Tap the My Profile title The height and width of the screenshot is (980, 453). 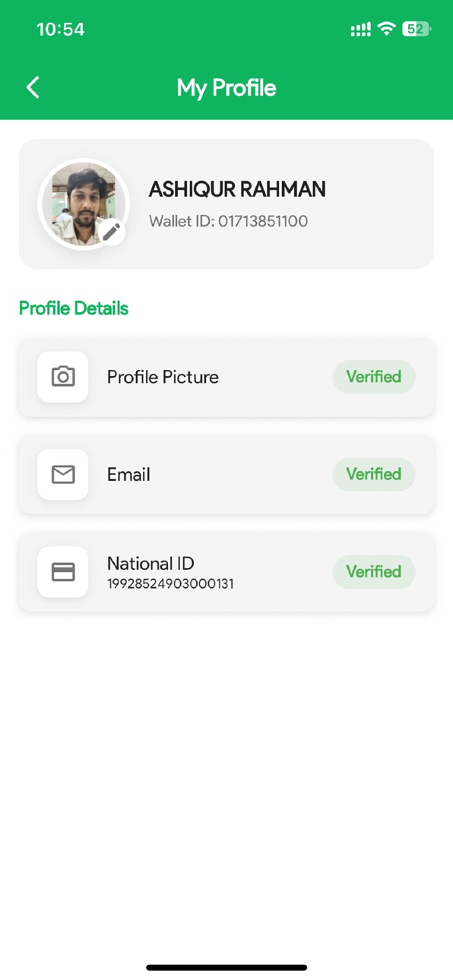[226, 88]
